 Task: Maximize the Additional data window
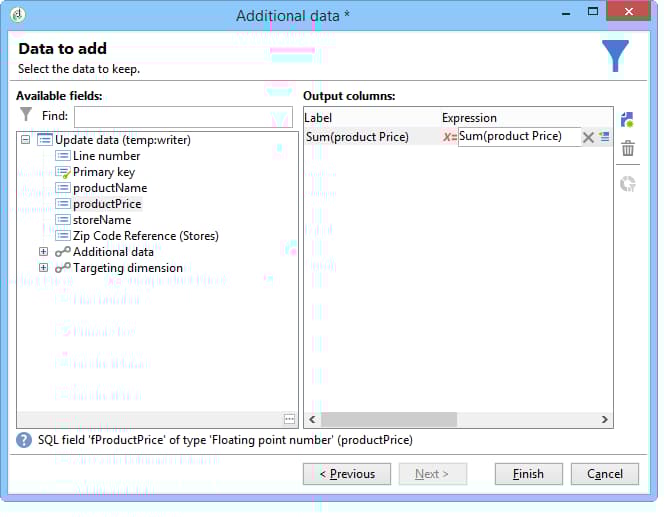[x=592, y=11]
